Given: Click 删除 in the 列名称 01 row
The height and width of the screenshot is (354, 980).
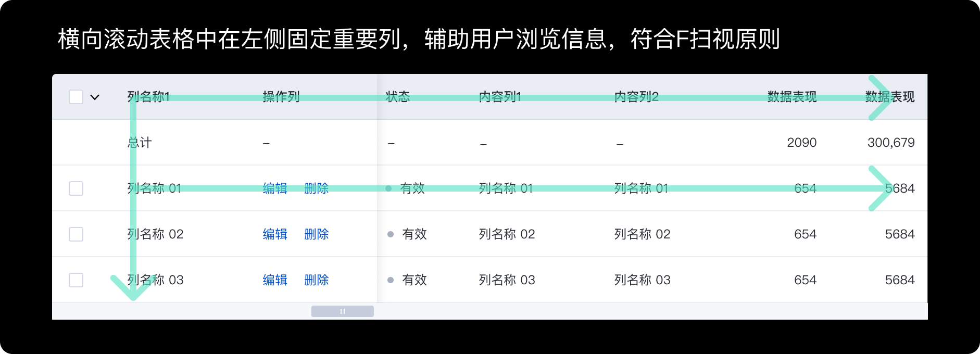Looking at the screenshot, I should coord(316,188).
